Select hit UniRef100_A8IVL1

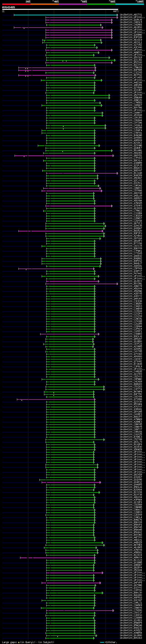[131, 42]
